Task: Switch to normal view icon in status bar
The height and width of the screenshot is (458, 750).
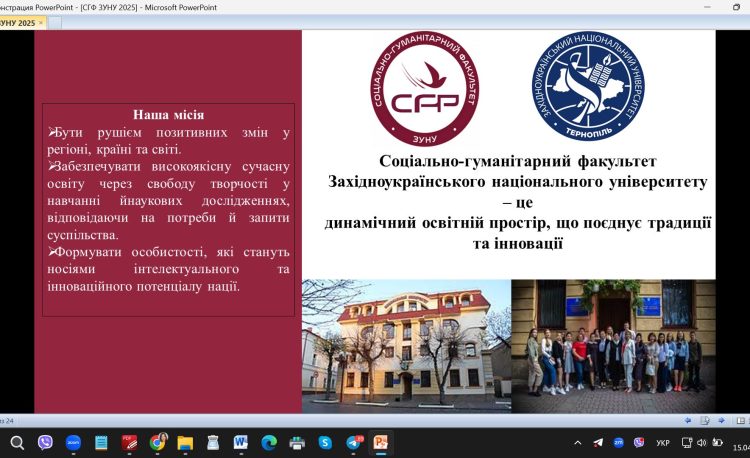Action: [740, 421]
